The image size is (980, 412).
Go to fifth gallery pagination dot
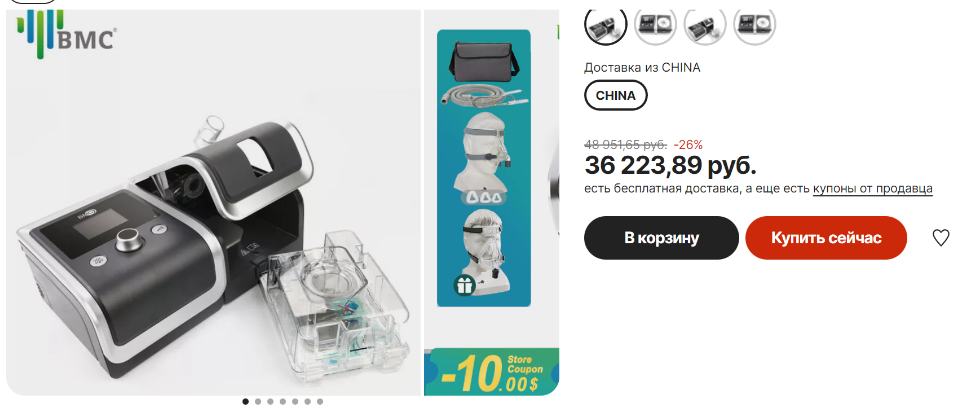coord(295,401)
